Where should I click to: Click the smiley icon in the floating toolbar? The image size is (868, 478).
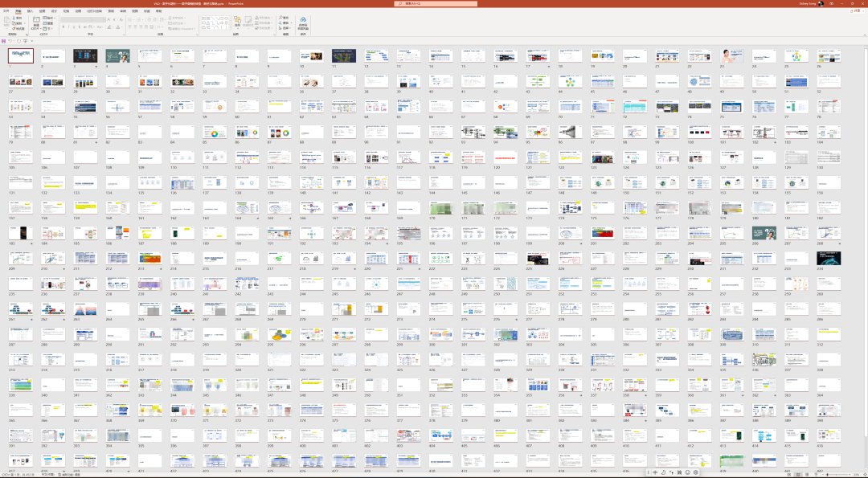(x=686, y=472)
